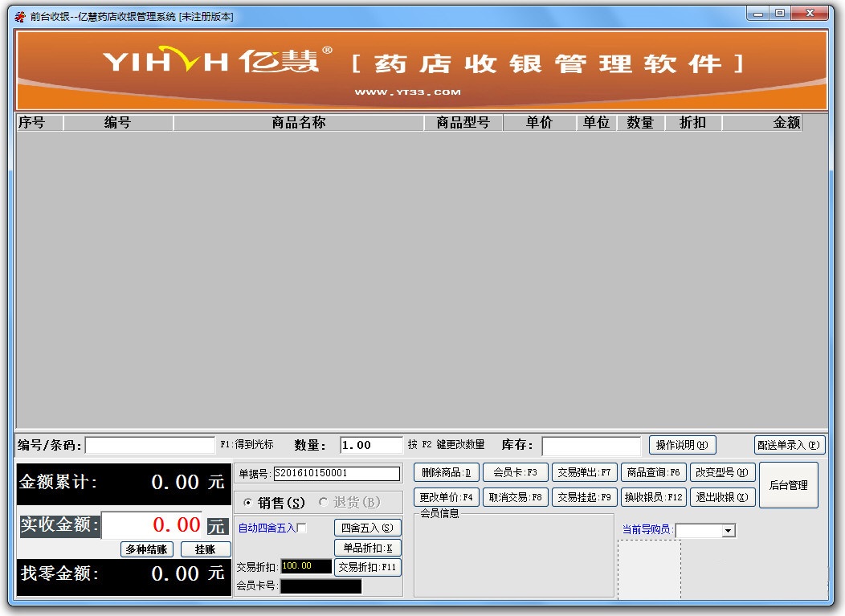Click the '按 F2 键更改数量' hint text
This screenshot has height=616, width=845.
coord(447,445)
